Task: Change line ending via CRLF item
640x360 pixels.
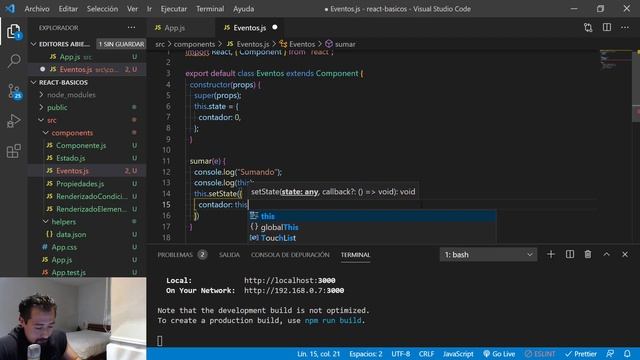Action: (426, 354)
